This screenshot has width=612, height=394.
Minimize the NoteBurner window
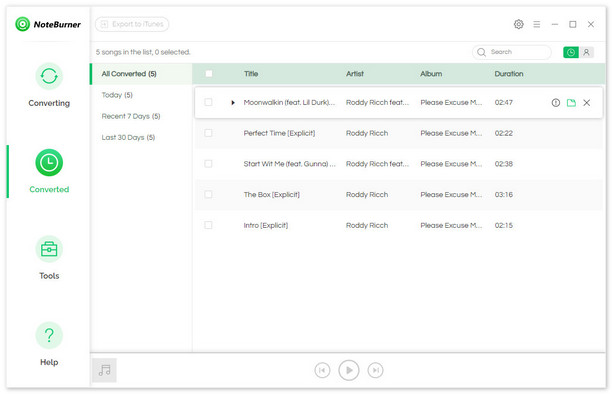[x=555, y=24]
